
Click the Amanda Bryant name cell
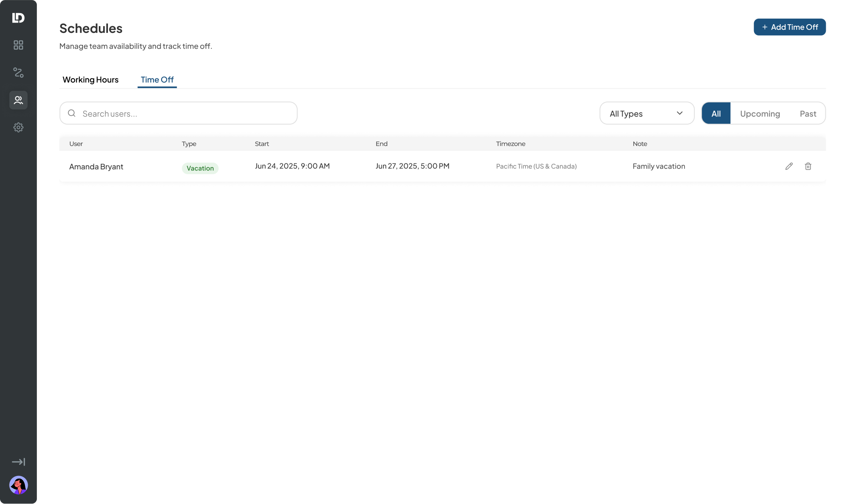point(96,167)
